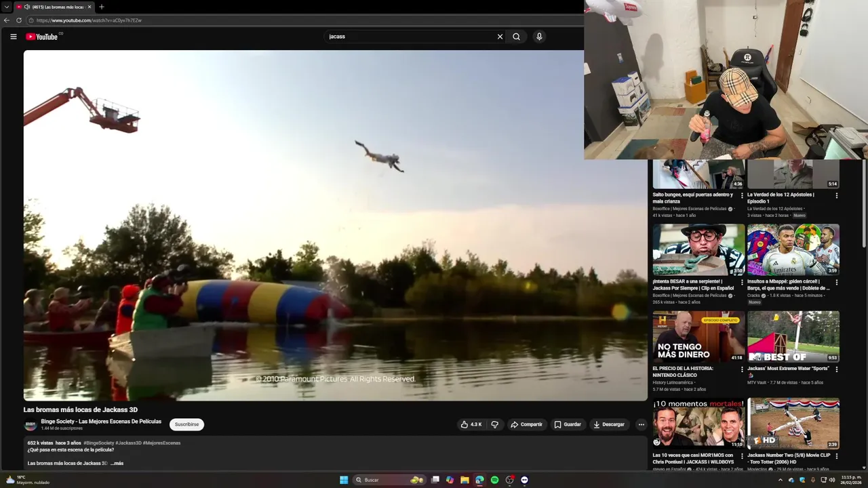The height and width of the screenshot is (488, 868).
Task: Open "Salto bungee, esquí puertas adentro" title
Action: [692, 198]
